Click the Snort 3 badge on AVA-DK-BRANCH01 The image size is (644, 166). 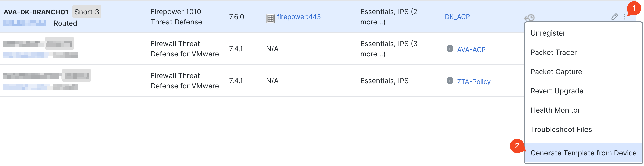tap(87, 12)
